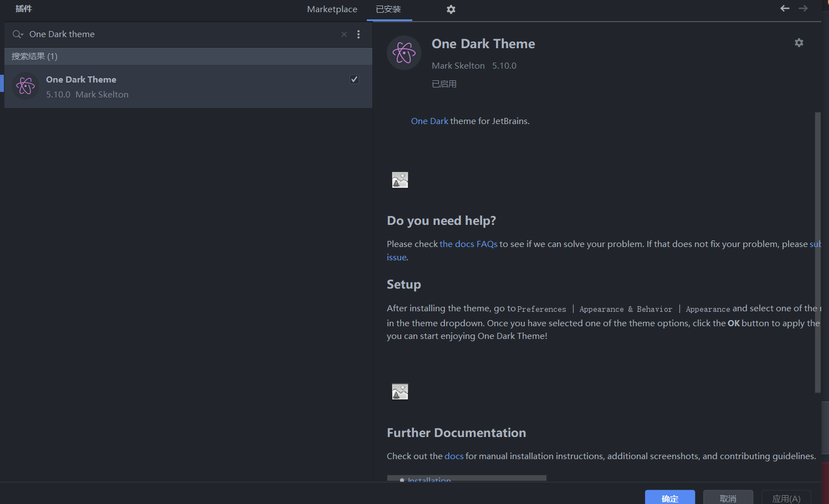Click the search magnifier icon in search field

point(17,34)
